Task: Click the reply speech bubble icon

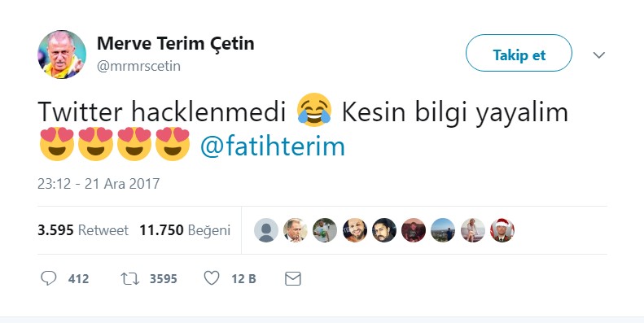Action: [x=49, y=279]
